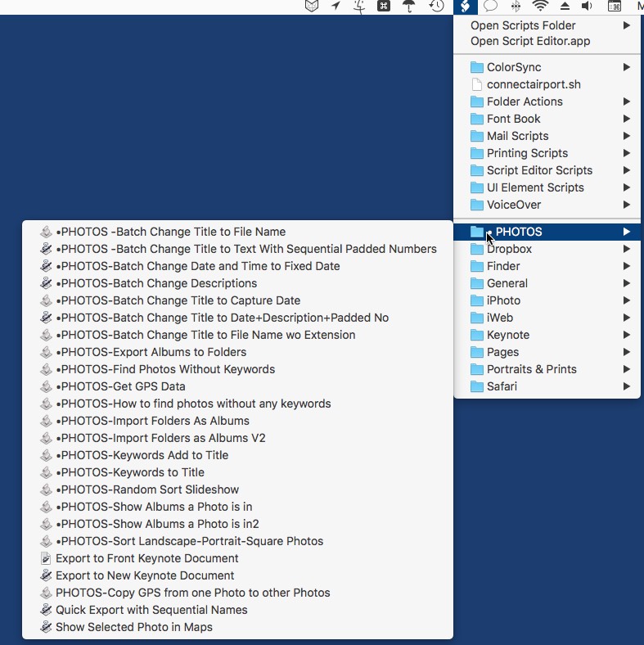Run Batch Change Title to File Name wo Extension
Image resolution: width=644 pixels, height=645 pixels.
click(x=237, y=335)
